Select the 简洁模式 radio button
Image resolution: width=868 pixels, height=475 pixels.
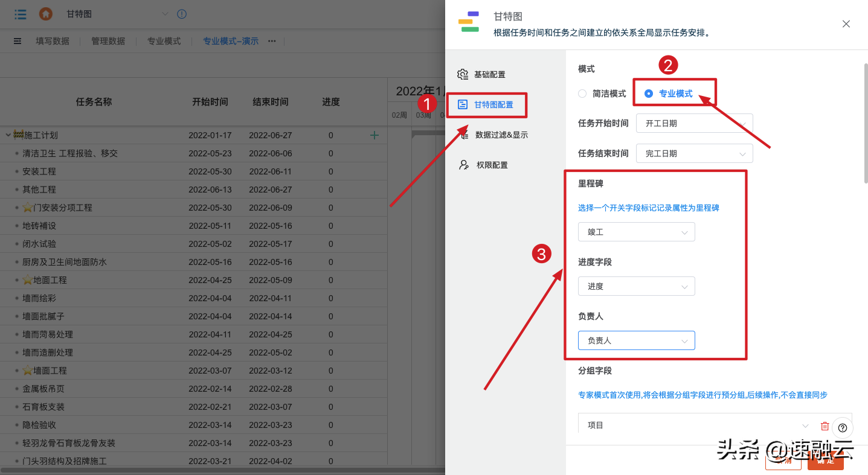pyautogui.click(x=582, y=94)
